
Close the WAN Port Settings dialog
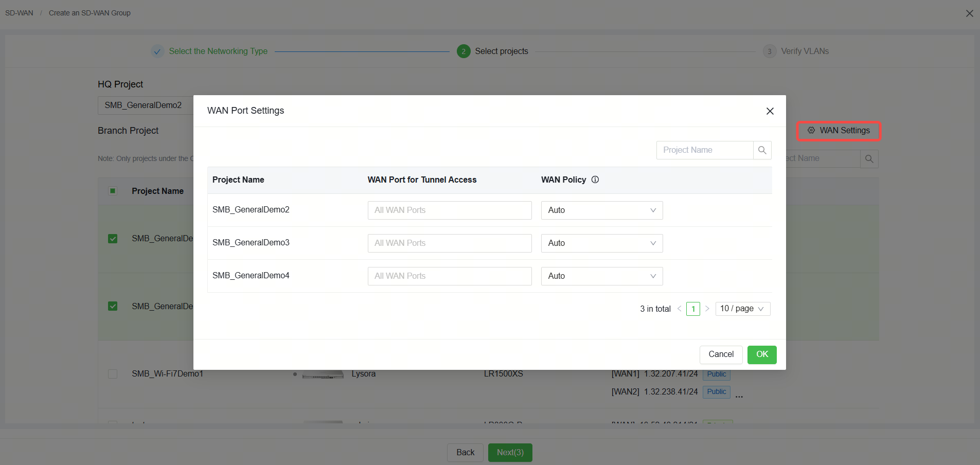[x=770, y=111]
